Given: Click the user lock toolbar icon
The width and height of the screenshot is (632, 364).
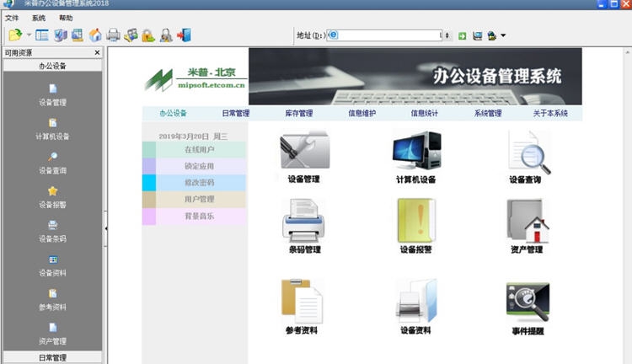Looking at the screenshot, I should point(166,35).
